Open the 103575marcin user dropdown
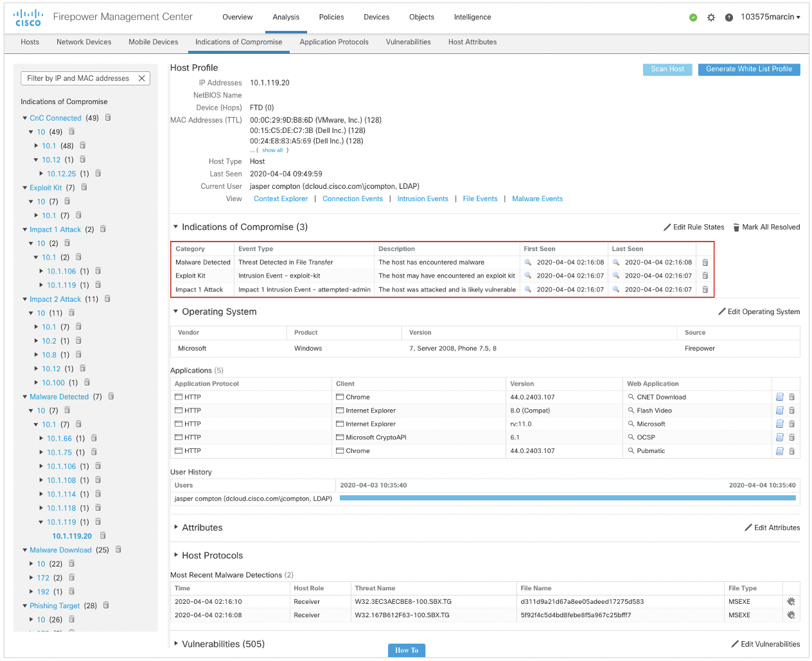812x661 pixels. click(770, 17)
